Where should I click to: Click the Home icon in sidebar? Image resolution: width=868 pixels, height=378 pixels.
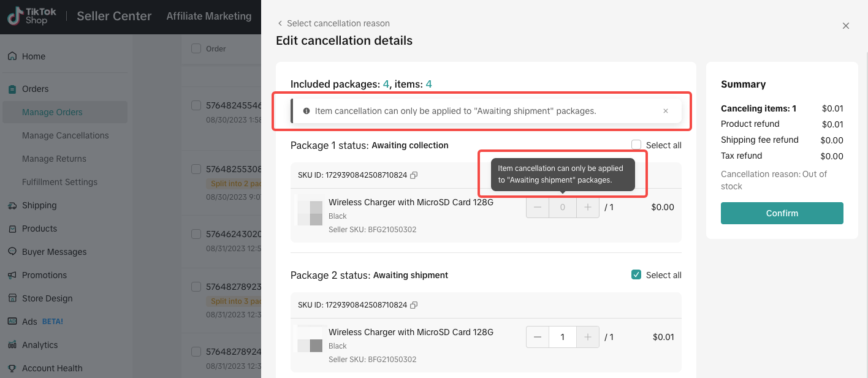(x=12, y=56)
